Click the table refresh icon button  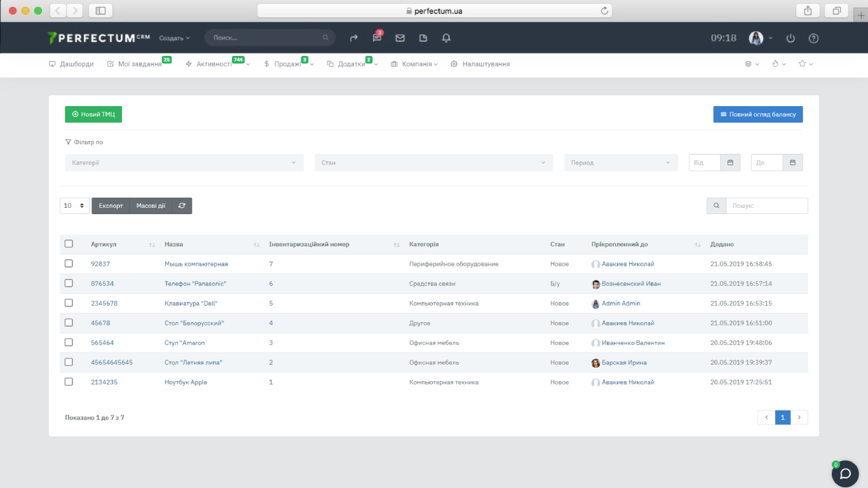[182, 206]
